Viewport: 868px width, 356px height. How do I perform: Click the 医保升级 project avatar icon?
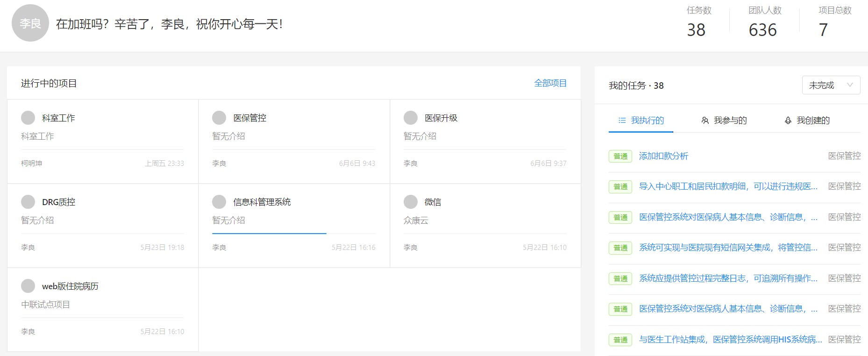(411, 118)
